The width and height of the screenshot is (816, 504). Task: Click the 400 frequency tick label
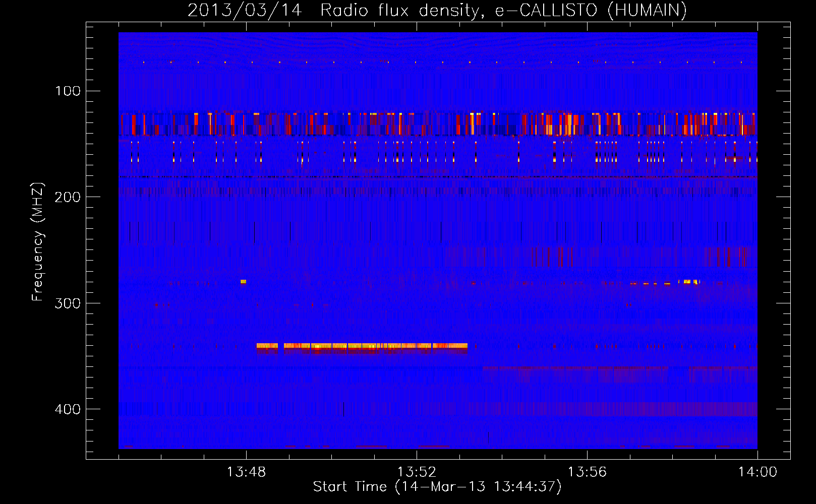pyautogui.click(x=68, y=409)
